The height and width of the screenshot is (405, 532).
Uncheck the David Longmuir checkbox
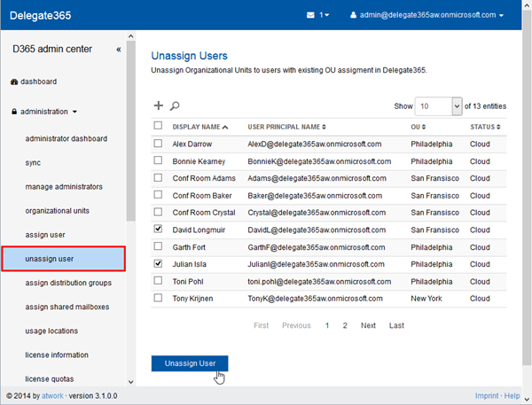click(158, 230)
